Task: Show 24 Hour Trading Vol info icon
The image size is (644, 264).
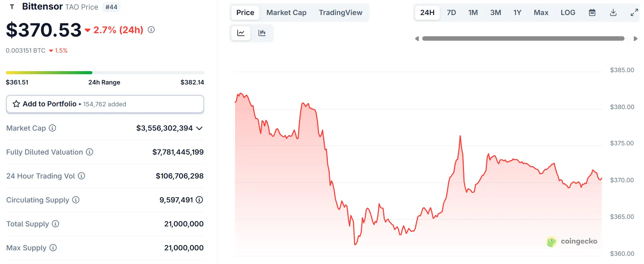Action: tap(81, 176)
